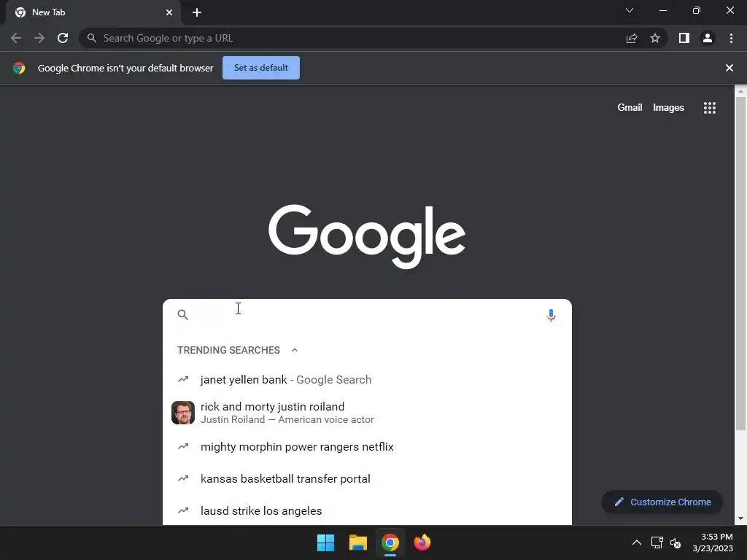This screenshot has width=747, height=560.
Task: Click the Chrome taskbar icon
Action: pos(390,542)
